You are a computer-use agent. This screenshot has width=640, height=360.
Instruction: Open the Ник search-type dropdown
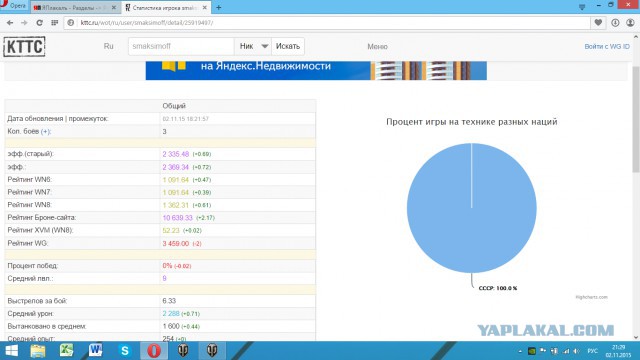coord(253,46)
